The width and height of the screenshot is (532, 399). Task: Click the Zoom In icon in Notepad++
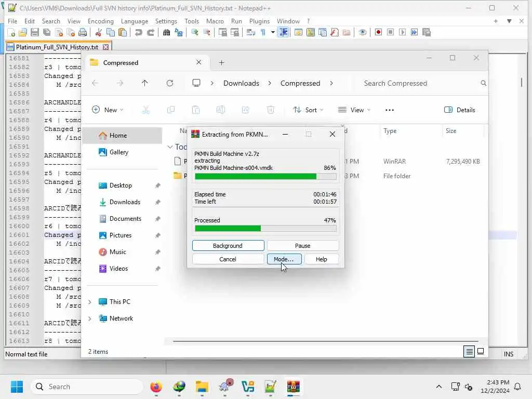pos(194,33)
